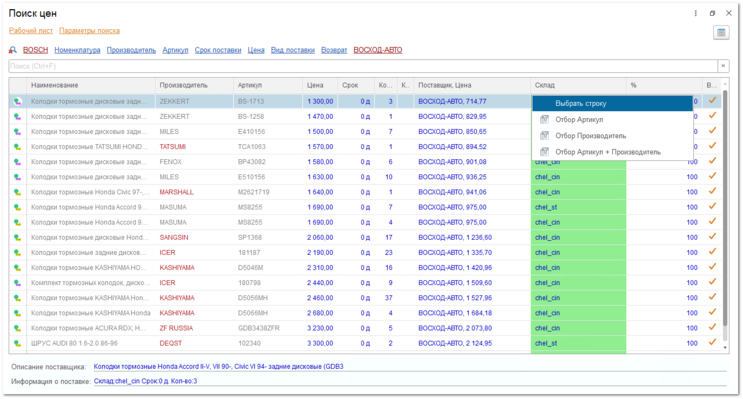Choose Отбор Артикул + Производитель menu entry

click(x=612, y=152)
